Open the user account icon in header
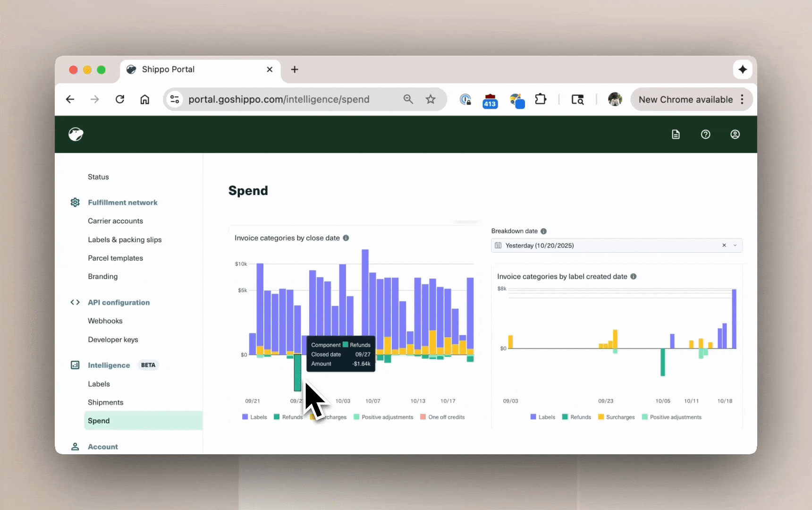This screenshot has height=510, width=812. pyautogui.click(x=735, y=135)
